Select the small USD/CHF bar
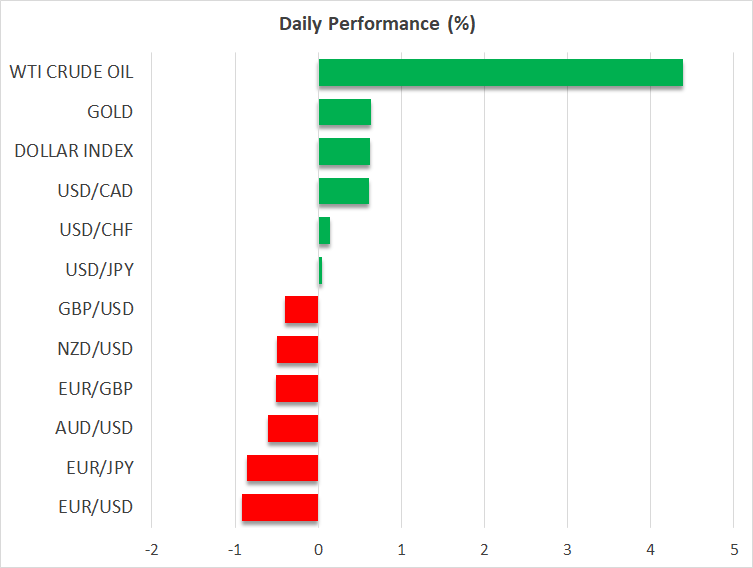The width and height of the screenshot is (753, 568). pyautogui.click(x=324, y=231)
